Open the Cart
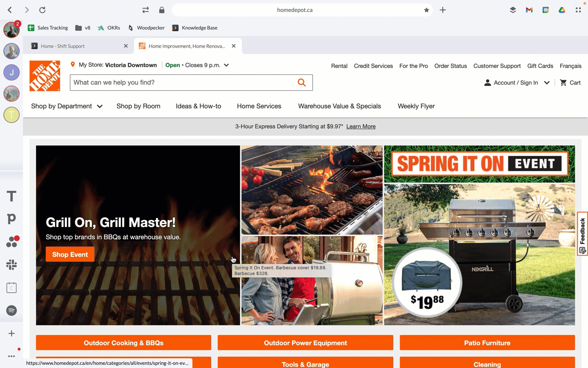The width and height of the screenshot is (588, 368). pos(570,83)
